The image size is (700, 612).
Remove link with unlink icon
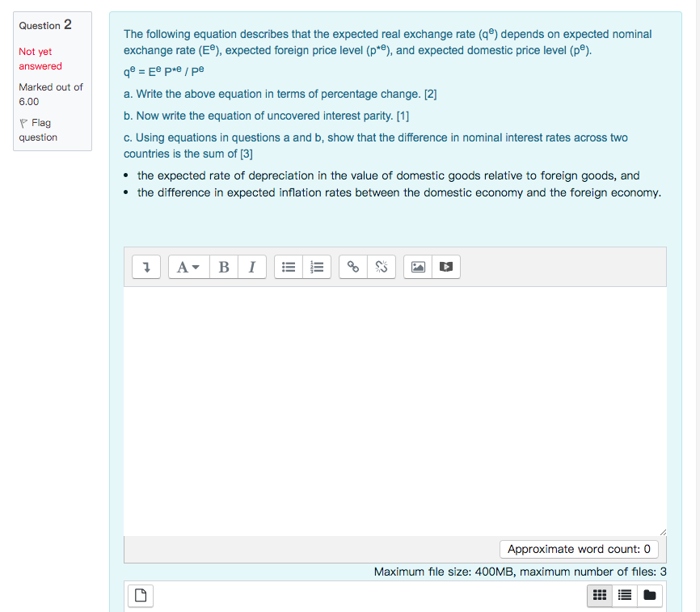tap(382, 267)
